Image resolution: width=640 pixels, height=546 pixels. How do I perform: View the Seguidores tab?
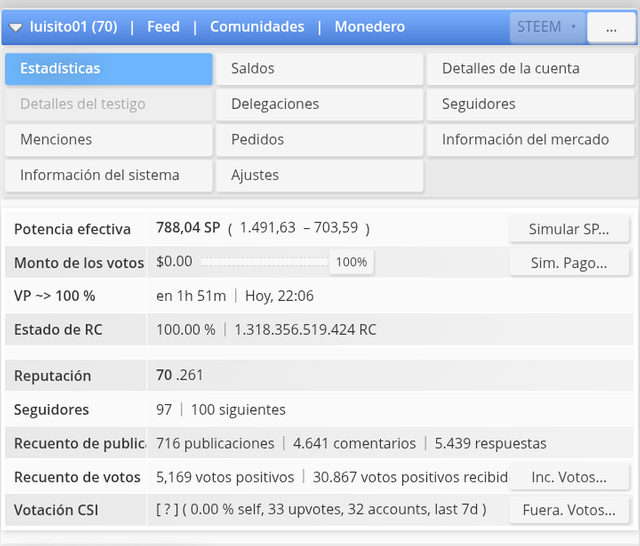click(531, 104)
